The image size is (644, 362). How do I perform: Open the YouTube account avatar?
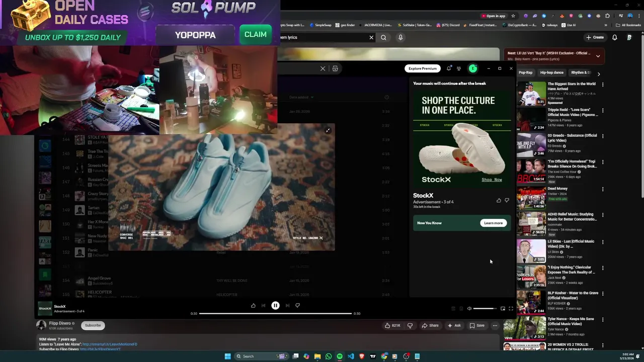(629, 37)
